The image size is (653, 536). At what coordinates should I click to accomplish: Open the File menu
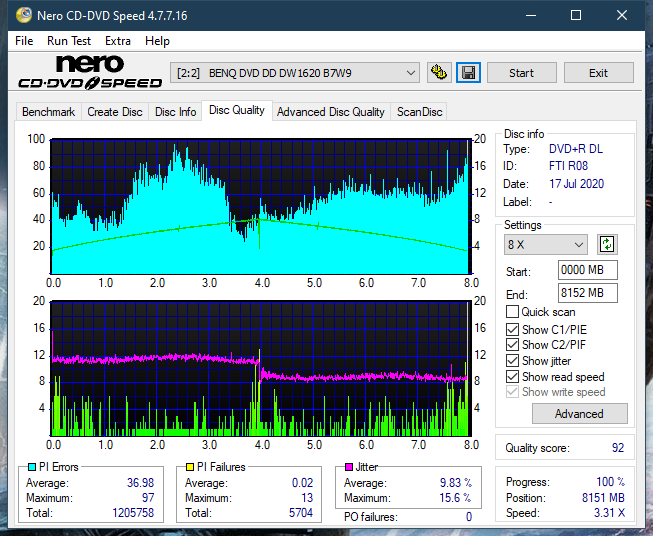(x=24, y=41)
